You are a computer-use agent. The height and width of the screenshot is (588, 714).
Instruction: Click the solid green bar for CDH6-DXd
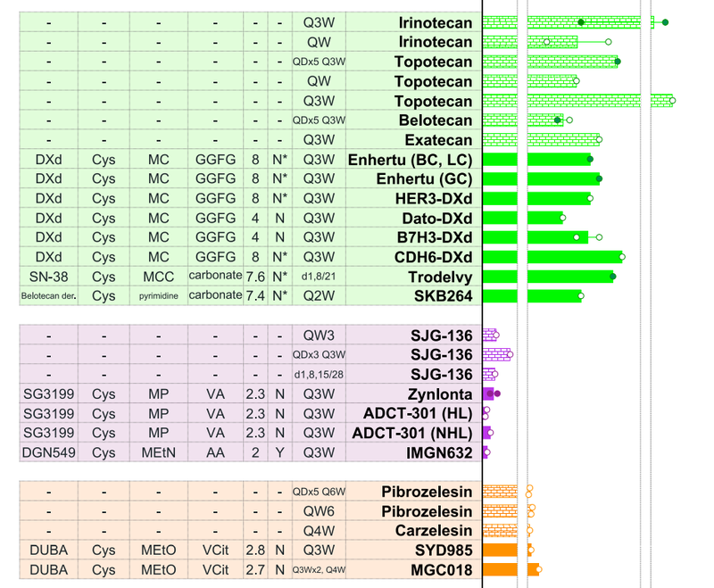click(x=552, y=257)
